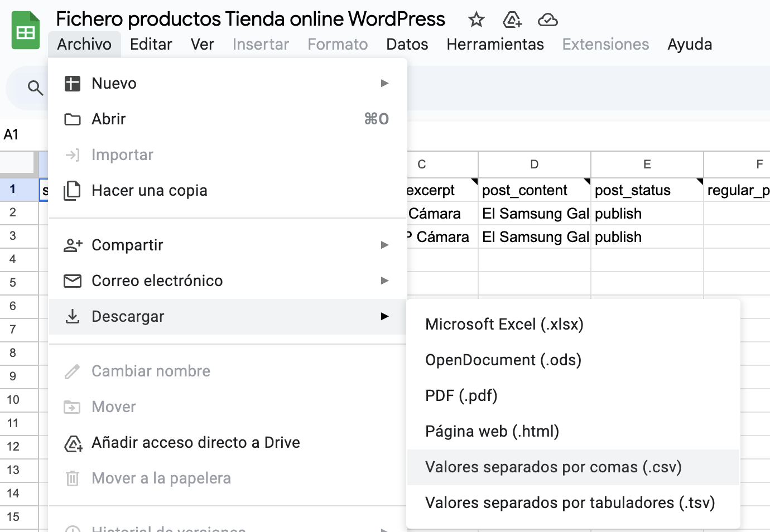Click the Compartir person-plus icon

coord(73,245)
